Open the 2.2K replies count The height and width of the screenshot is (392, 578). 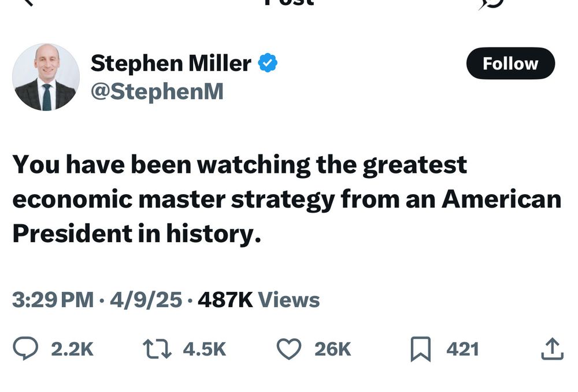tap(72, 349)
